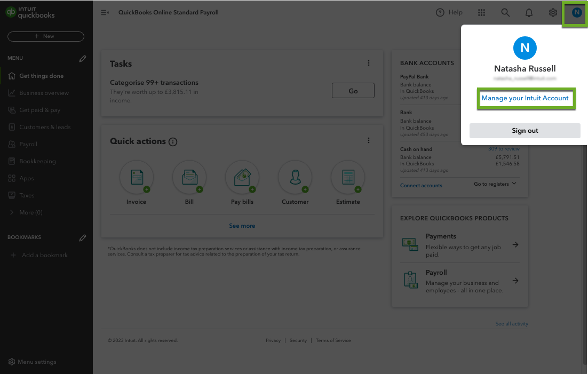Open the Tasks card three-dot menu
The height and width of the screenshot is (374, 588).
tap(368, 63)
